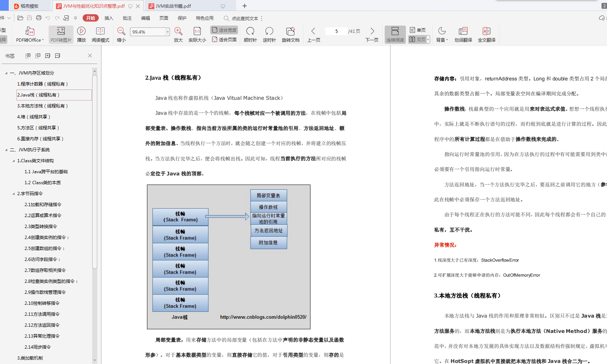This screenshot has width=607, height=364.
Task: Open the 划词翻译 tool
Action: (463, 35)
